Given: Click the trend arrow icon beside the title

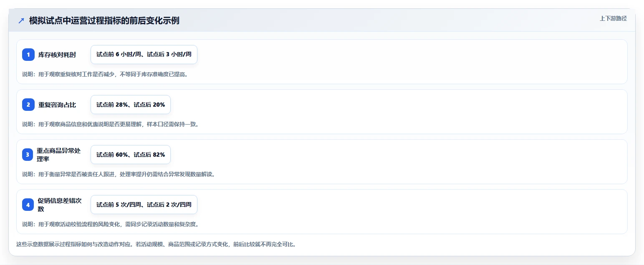Looking at the screenshot, I should 21,20.
